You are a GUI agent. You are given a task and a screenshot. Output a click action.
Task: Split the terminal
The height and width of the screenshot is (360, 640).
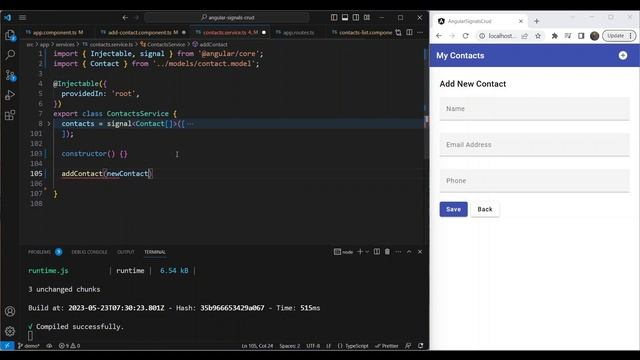click(x=377, y=252)
